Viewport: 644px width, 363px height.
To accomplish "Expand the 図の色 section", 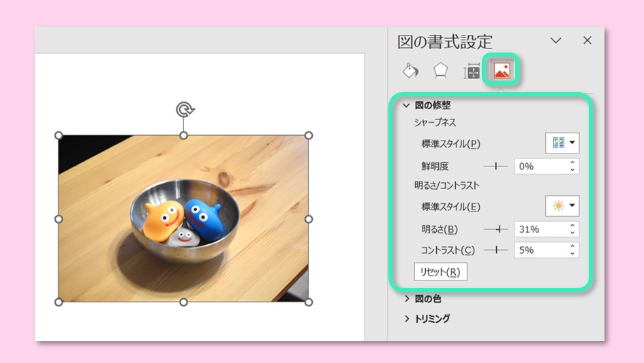I will coord(407,298).
